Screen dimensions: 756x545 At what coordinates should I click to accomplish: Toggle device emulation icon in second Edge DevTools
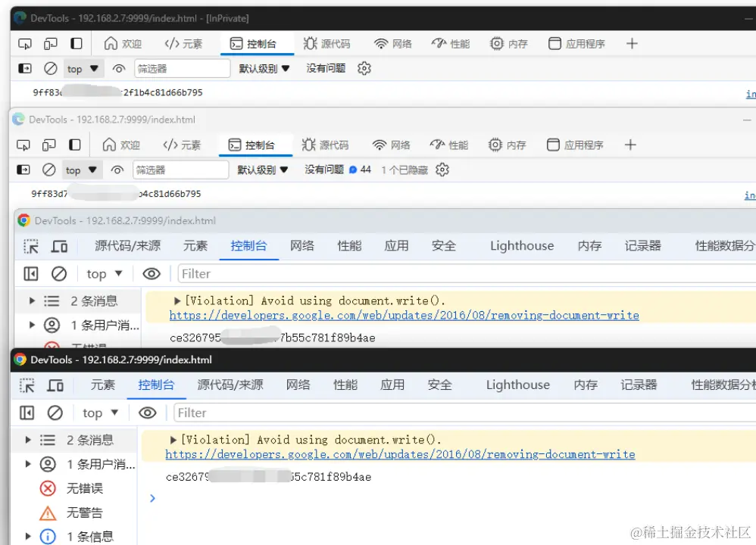click(48, 145)
